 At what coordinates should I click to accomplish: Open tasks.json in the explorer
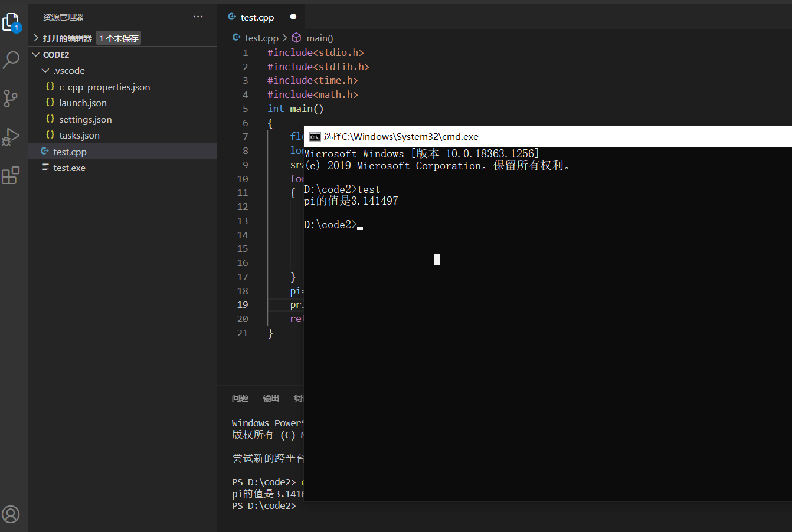click(79, 135)
